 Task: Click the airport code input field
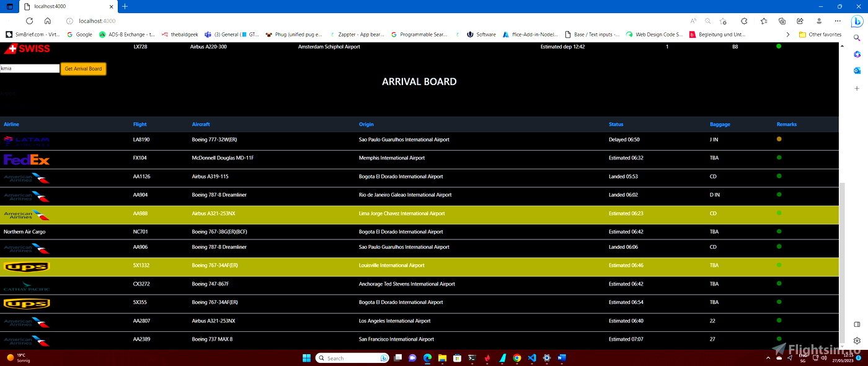click(30, 68)
